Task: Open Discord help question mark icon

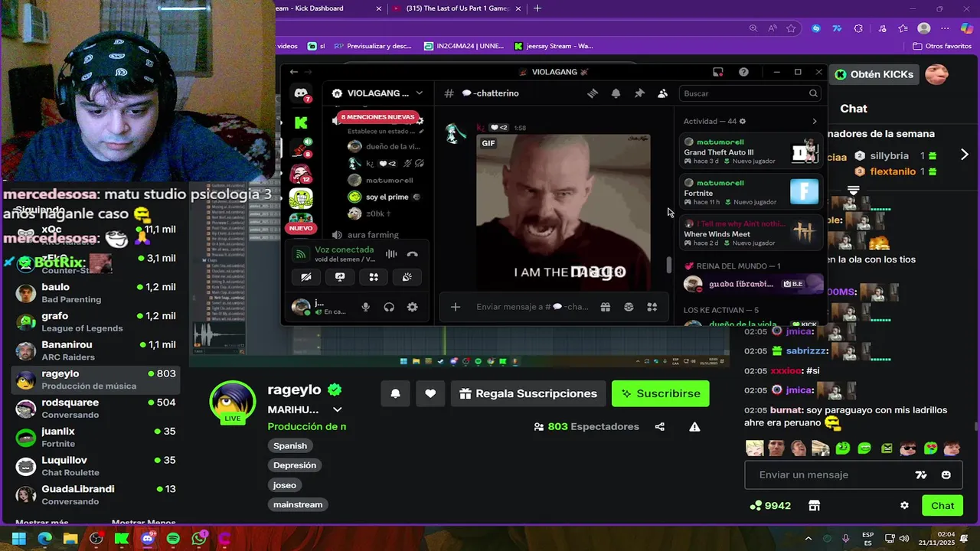Action: (743, 72)
